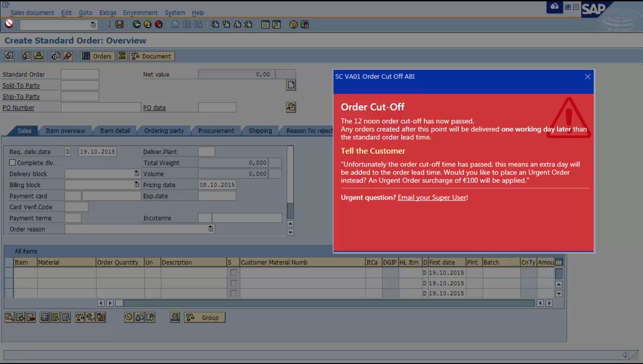Image resolution: width=643 pixels, height=364 pixels.
Task: Click the sigma totals icon next to Orders
Action: (x=122, y=56)
